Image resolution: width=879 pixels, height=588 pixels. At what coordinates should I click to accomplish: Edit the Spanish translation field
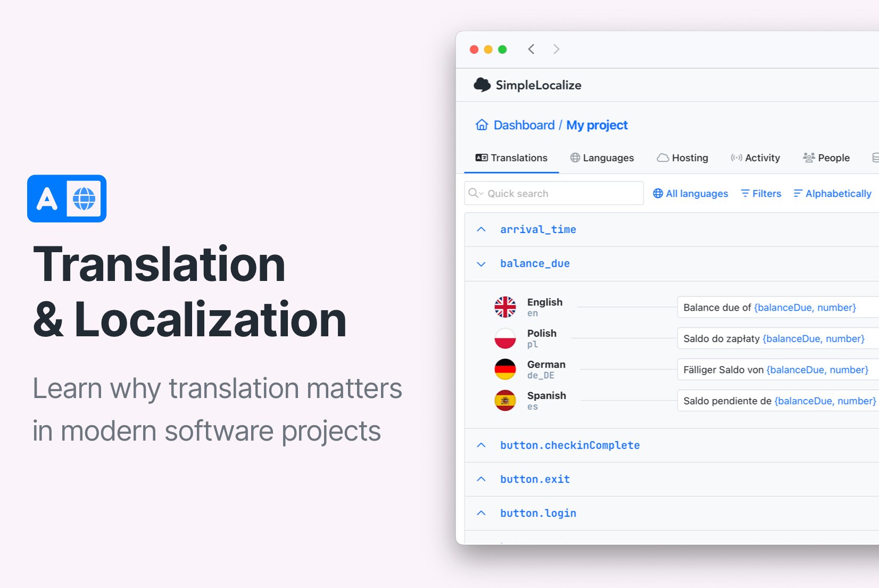[778, 401]
